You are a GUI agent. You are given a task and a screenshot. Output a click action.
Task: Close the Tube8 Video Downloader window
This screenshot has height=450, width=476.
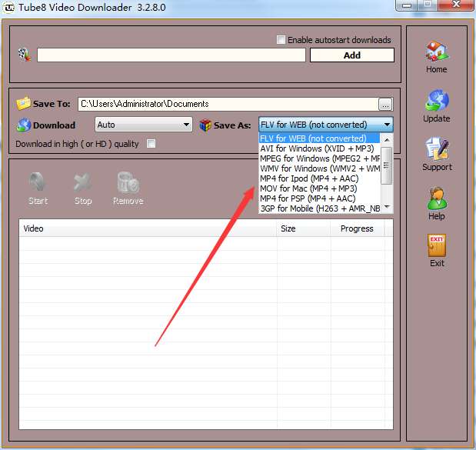456,5
